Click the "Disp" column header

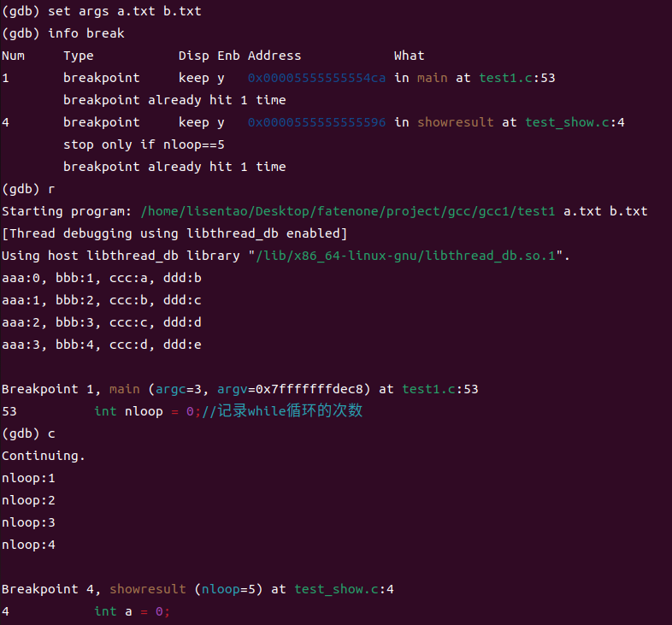click(x=194, y=56)
